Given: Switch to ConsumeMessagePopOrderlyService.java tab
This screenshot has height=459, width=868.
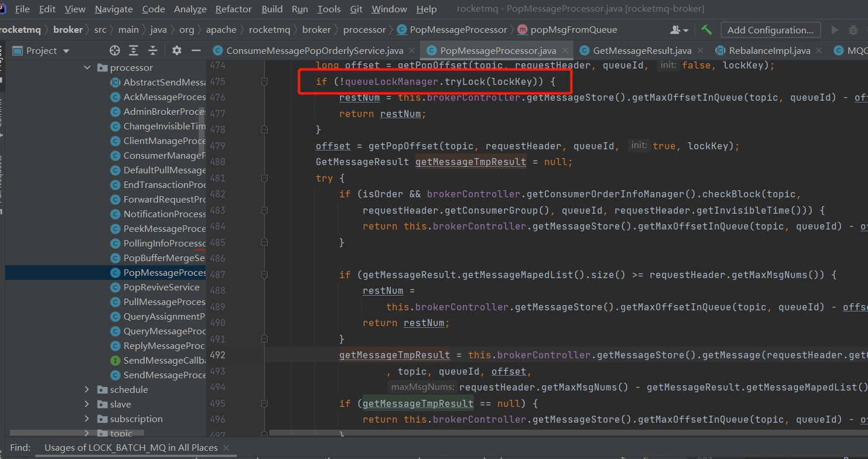Looking at the screenshot, I should 314,51.
